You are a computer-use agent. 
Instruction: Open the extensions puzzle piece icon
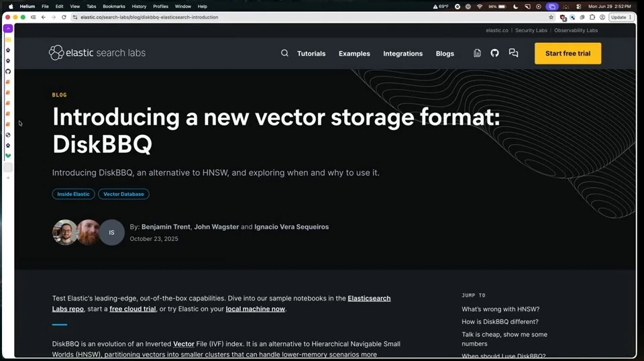[x=592, y=17]
